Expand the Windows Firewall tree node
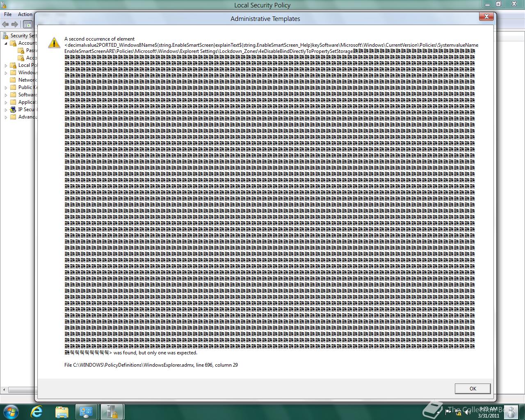This screenshot has height=420, width=525. click(6, 73)
